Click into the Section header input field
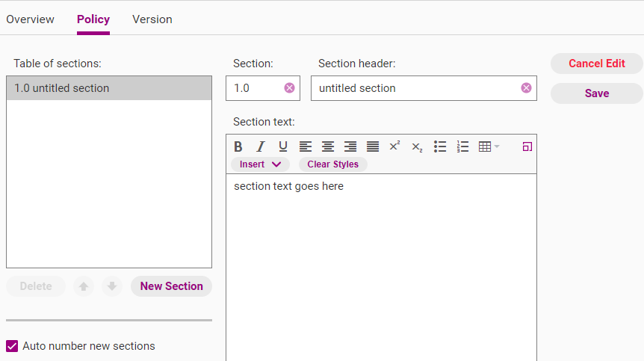Image resolution: width=644 pixels, height=361 pixels. (x=416, y=88)
